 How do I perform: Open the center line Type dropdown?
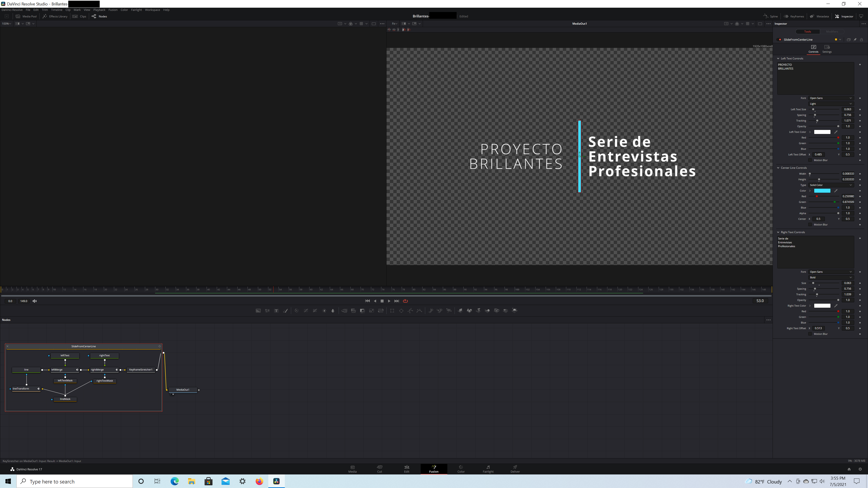pyautogui.click(x=831, y=185)
